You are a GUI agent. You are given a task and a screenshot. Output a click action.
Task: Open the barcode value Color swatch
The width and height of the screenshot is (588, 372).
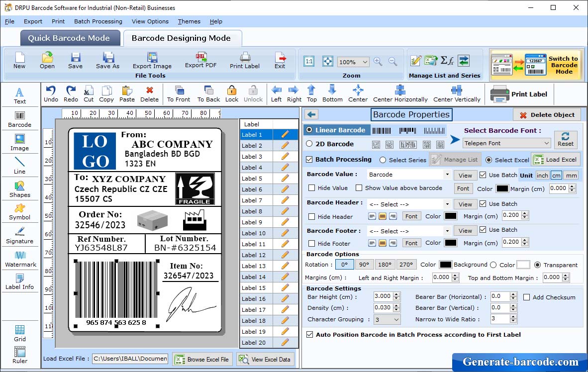click(502, 188)
